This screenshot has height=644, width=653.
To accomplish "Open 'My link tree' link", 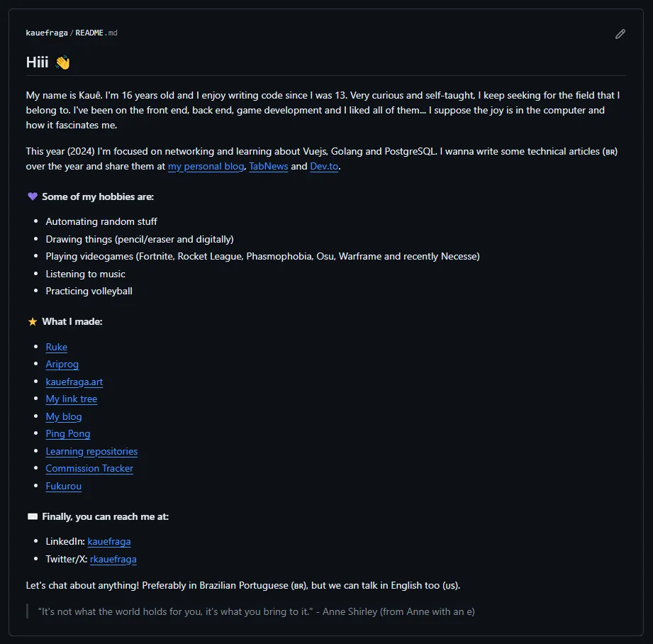I will coord(72,399).
